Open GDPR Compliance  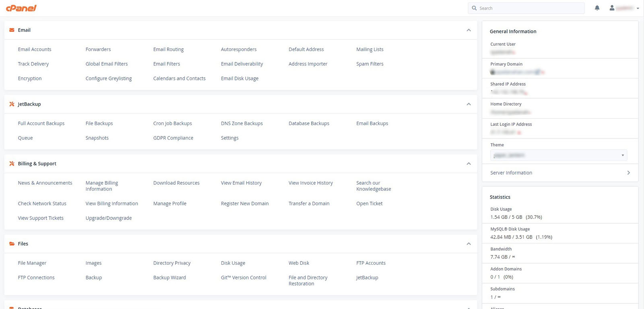click(x=173, y=138)
